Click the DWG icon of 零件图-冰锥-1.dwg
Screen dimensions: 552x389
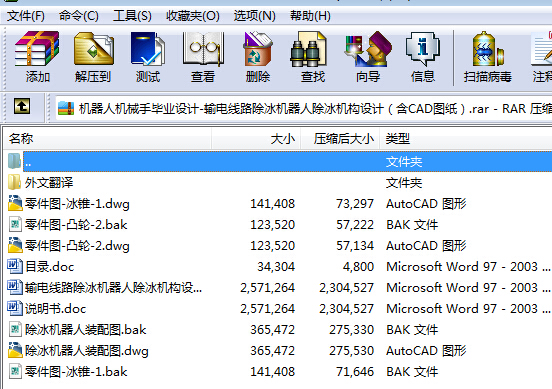(x=15, y=203)
